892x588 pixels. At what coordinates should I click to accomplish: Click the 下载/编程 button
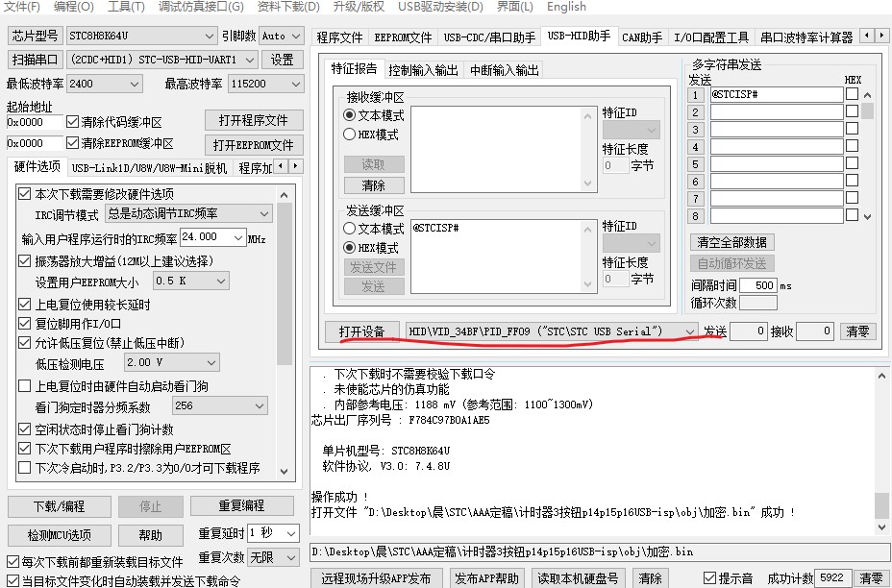tap(60, 506)
